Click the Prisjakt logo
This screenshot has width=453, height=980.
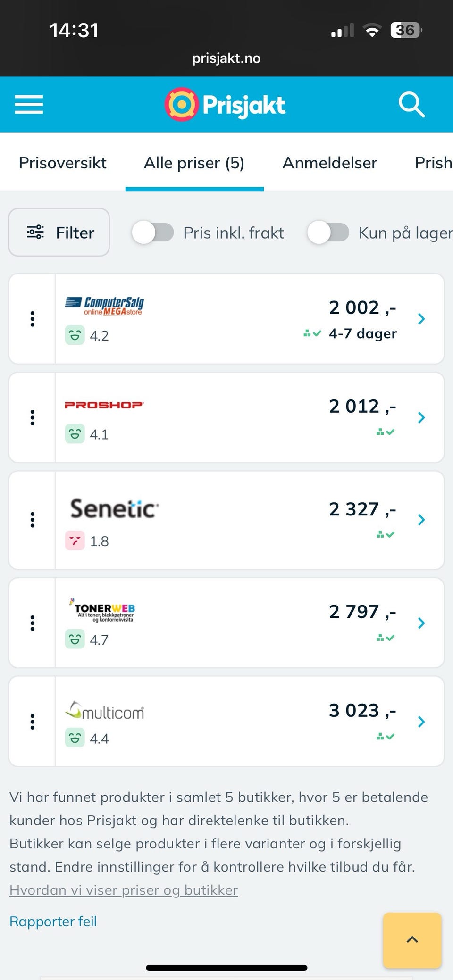[x=226, y=105]
